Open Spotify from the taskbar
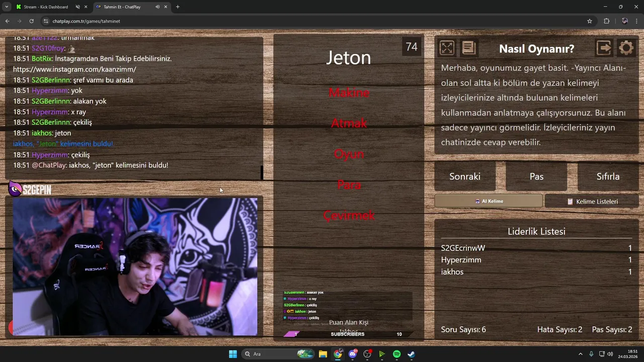Screen dimensions: 644x362 396,354
